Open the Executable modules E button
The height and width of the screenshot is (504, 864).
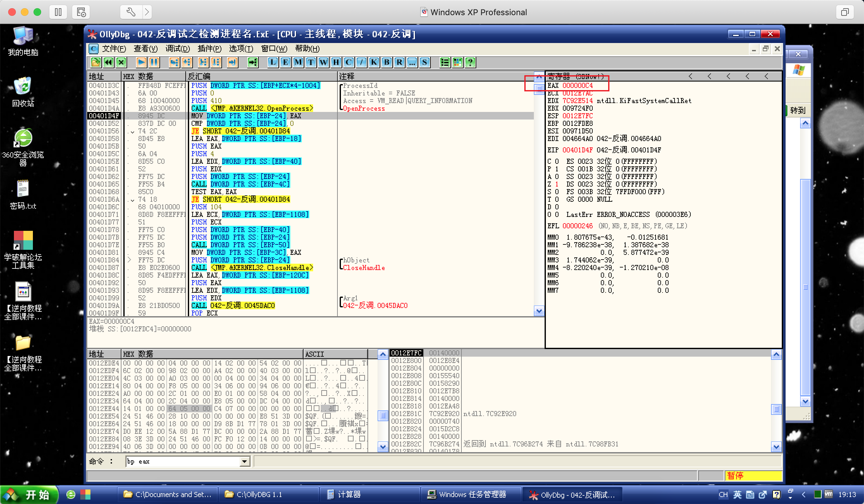(285, 62)
